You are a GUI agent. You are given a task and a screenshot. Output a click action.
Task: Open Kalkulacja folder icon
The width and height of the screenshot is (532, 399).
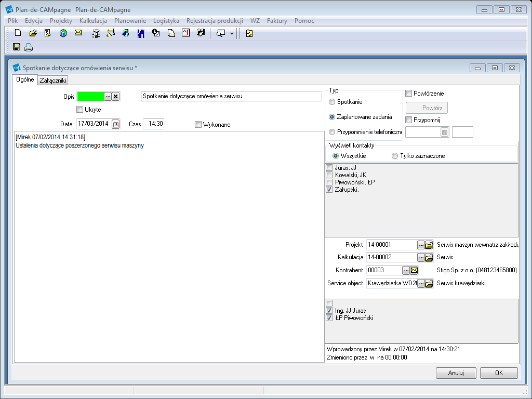coord(429,258)
